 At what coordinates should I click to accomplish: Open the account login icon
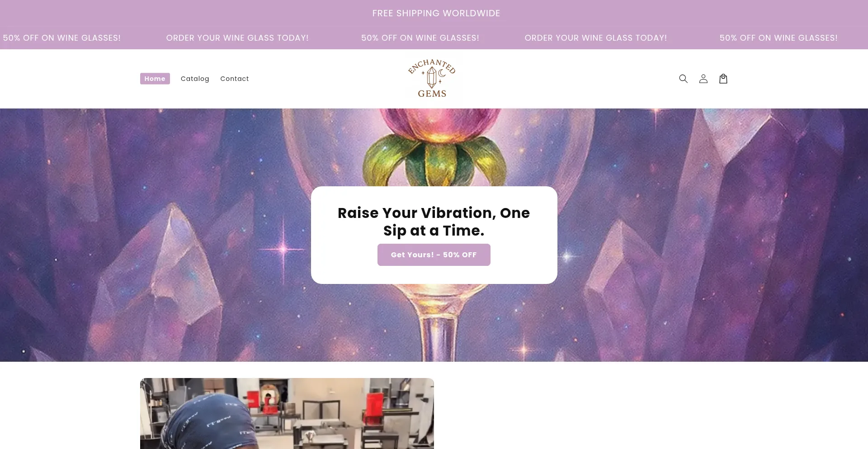coord(703,79)
